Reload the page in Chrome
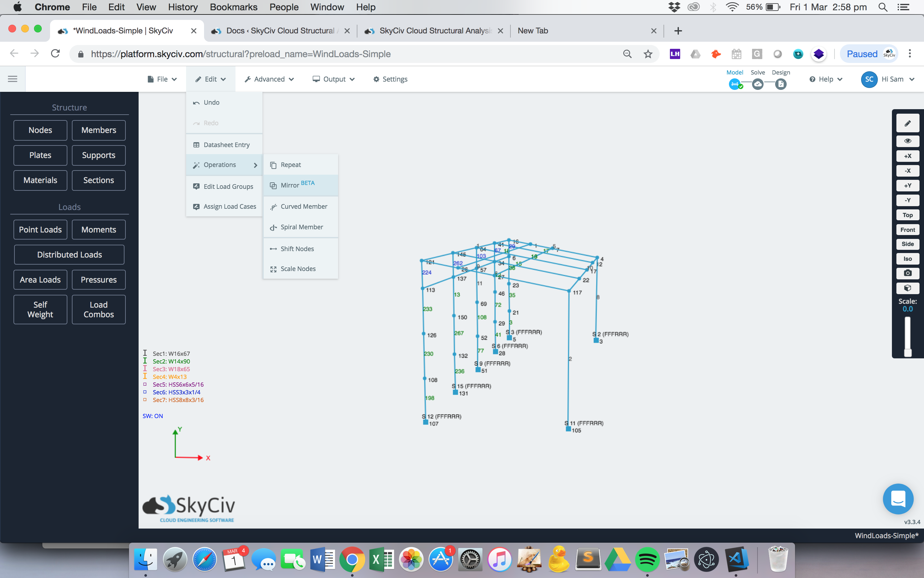Image resolution: width=924 pixels, height=578 pixels. (x=56, y=54)
